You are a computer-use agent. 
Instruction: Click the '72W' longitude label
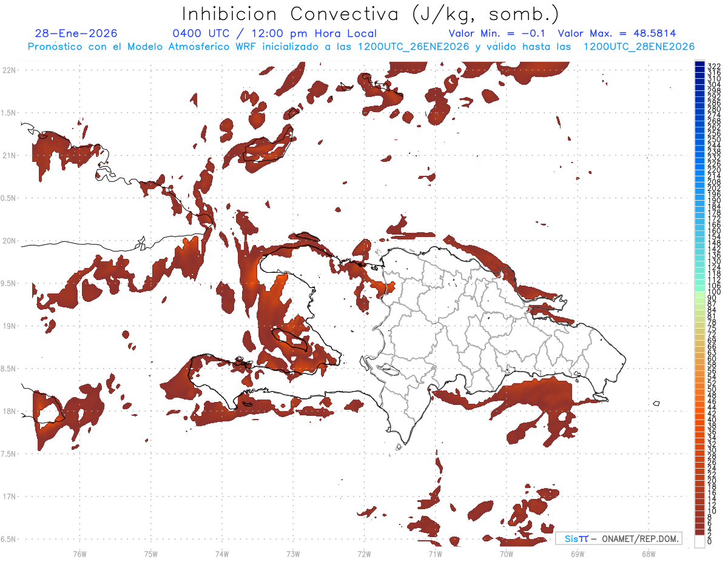coord(364,554)
